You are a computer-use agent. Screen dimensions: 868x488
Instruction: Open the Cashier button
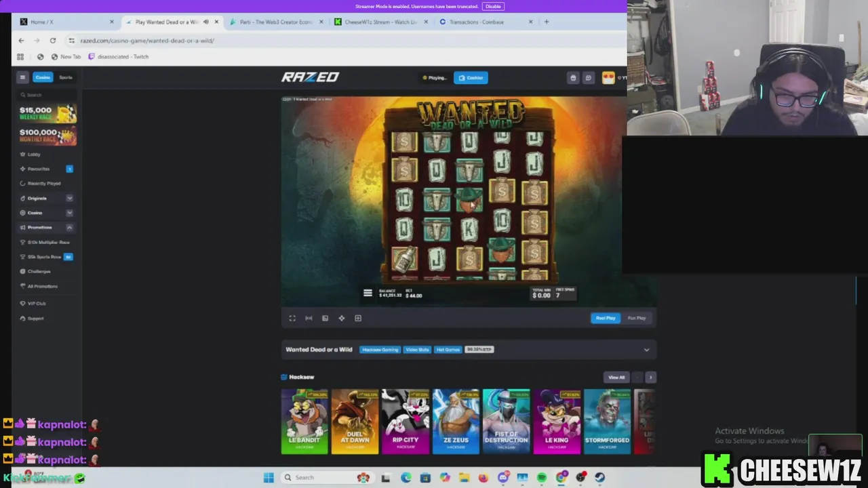[471, 77]
